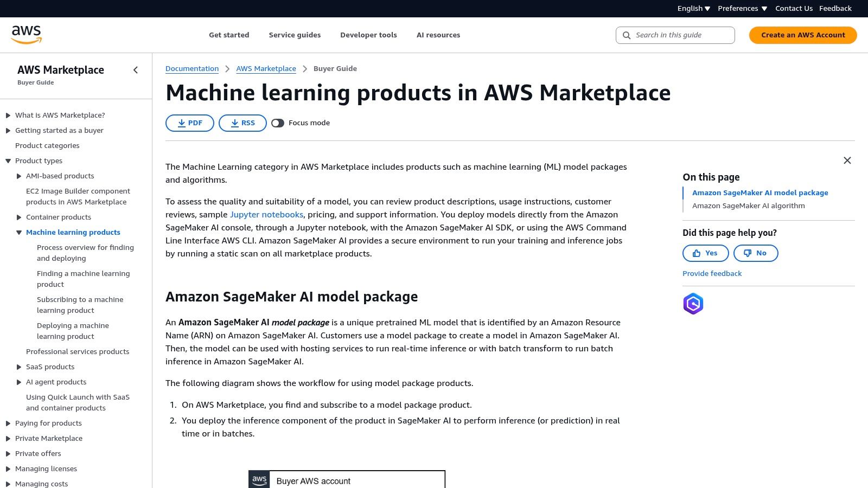
Task: Click the thumbs-down icon on No button
Action: pos(748,253)
